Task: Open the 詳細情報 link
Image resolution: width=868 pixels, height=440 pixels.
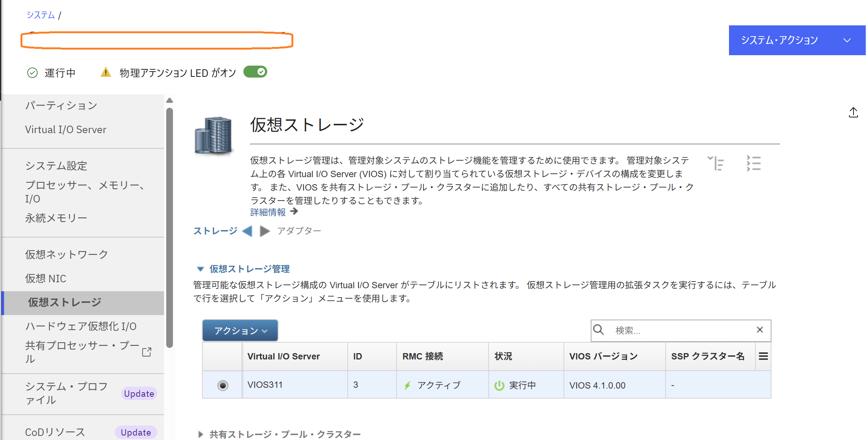Action: coord(268,212)
